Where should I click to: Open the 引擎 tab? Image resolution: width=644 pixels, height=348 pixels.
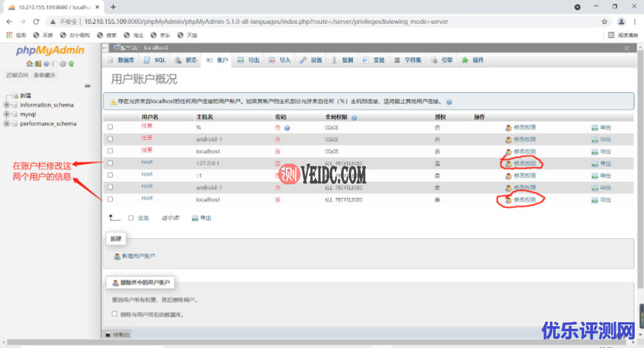point(442,61)
